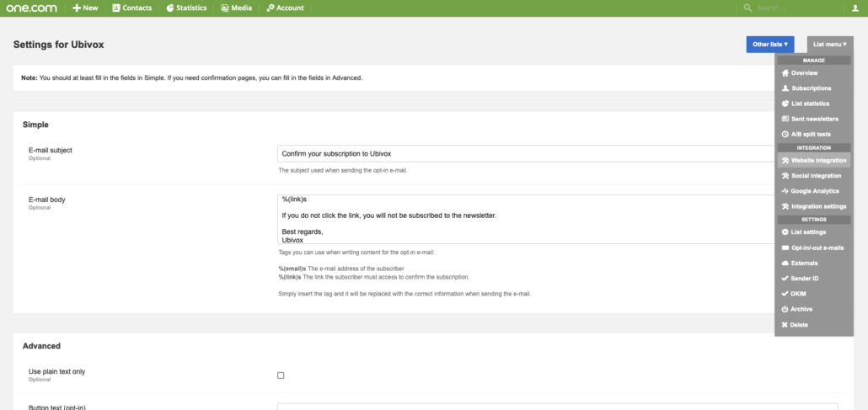This screenshot has height=410, width=868.
Task: Open Sender ID entry
Action: 814,279
